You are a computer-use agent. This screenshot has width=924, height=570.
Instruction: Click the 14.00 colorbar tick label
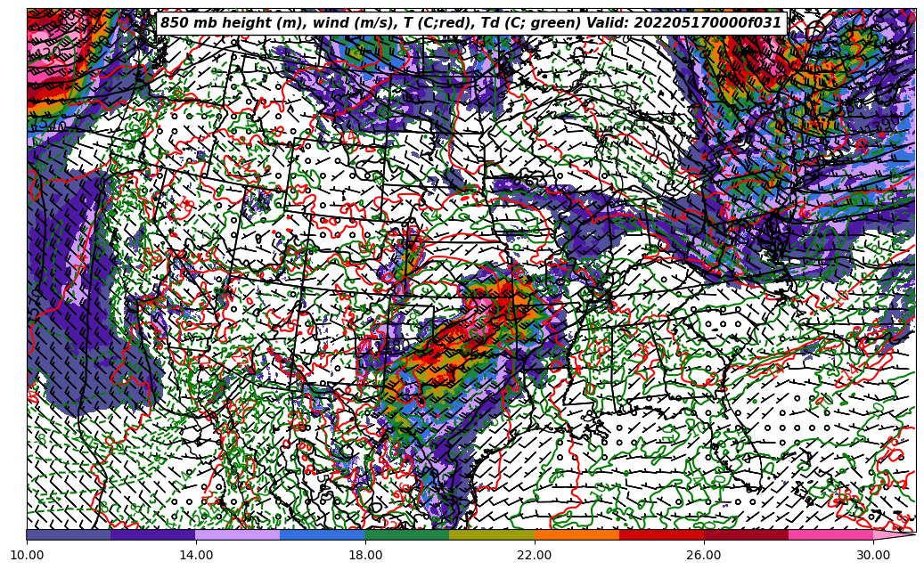[196, 556]
